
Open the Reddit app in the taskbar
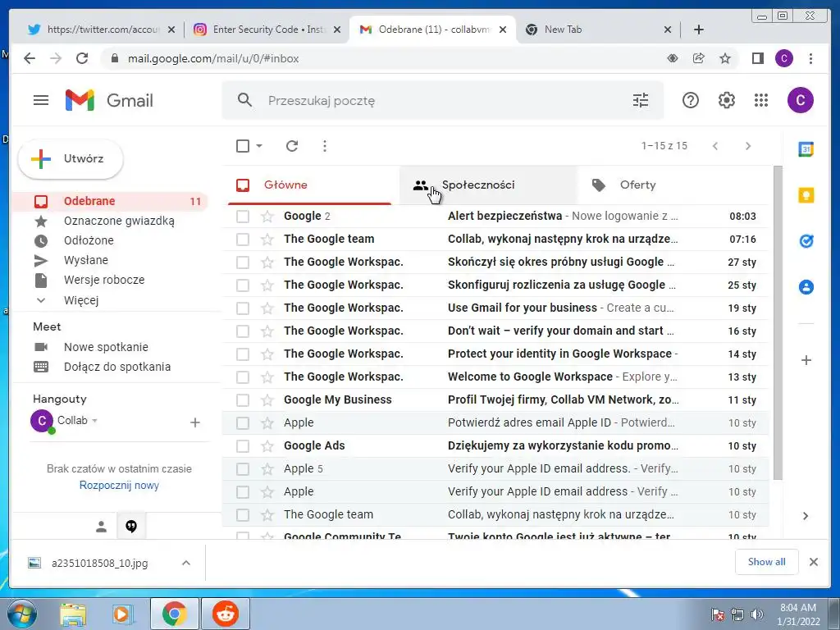point(225,614)
